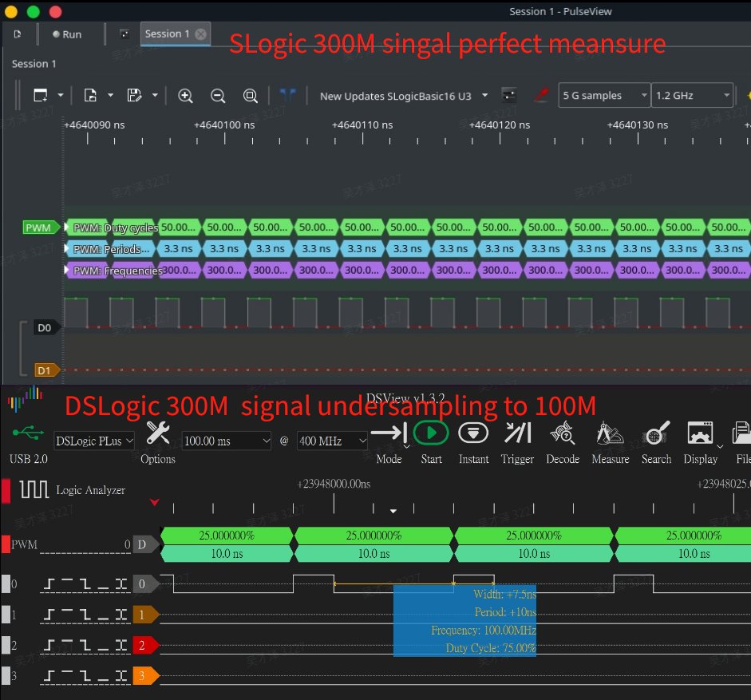Click the zoom in magnifier icon
The width and height of the screenshot is (751, 700).
(185, 96)
